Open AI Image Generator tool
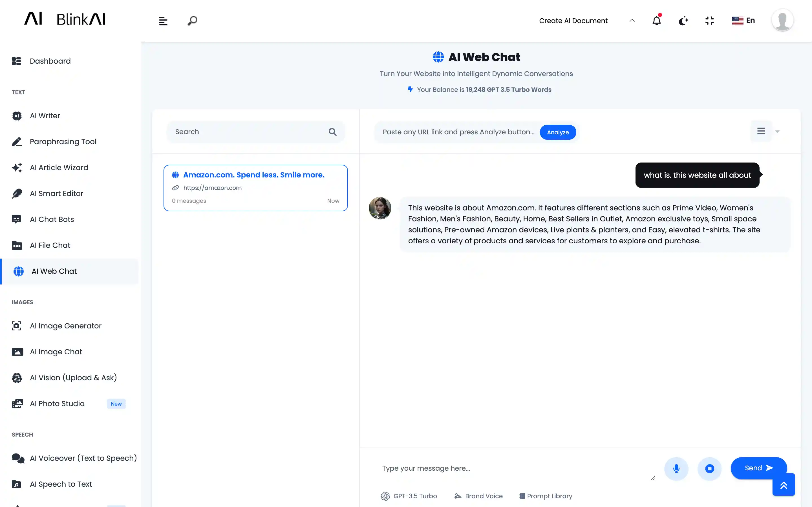This screenshot has width=812, height=507. coord(65,326)
